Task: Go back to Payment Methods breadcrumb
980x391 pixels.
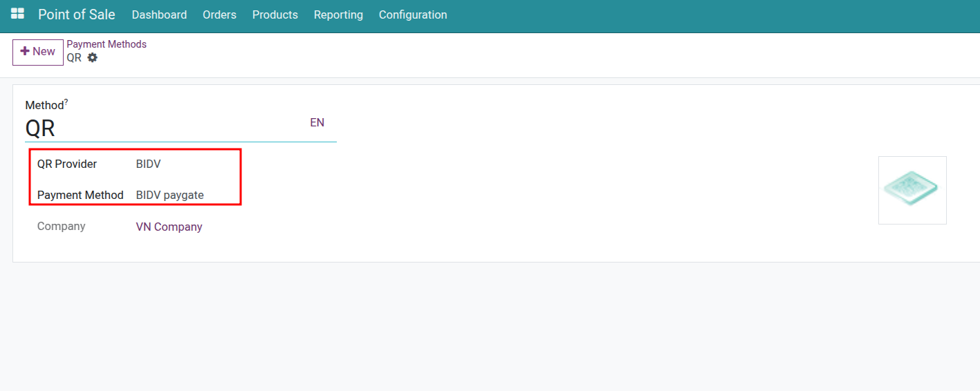Action: [x=107, y=44]
